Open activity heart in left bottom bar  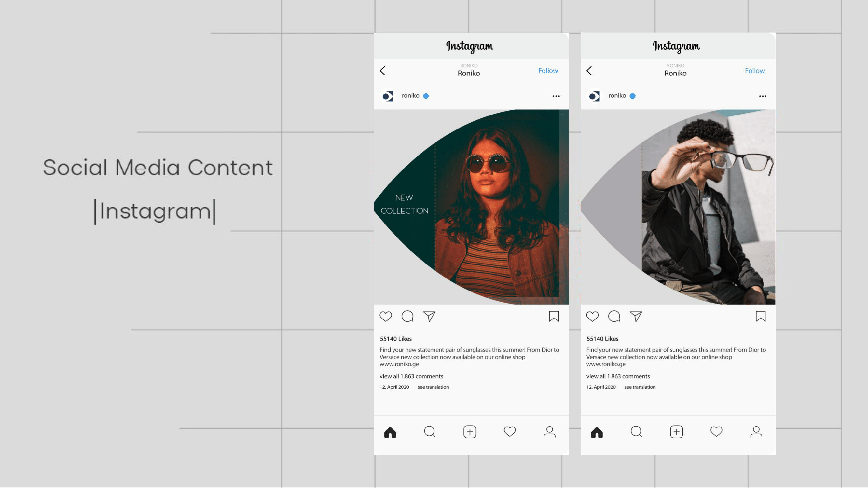pyautogui.click(x=509, y=431)
